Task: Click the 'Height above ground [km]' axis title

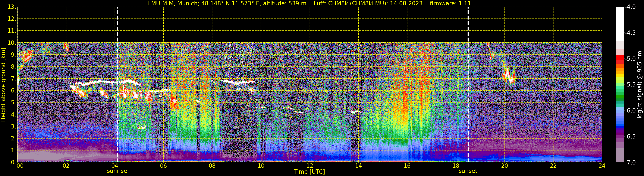Action: pyautogui.click(x=3, y=85)
